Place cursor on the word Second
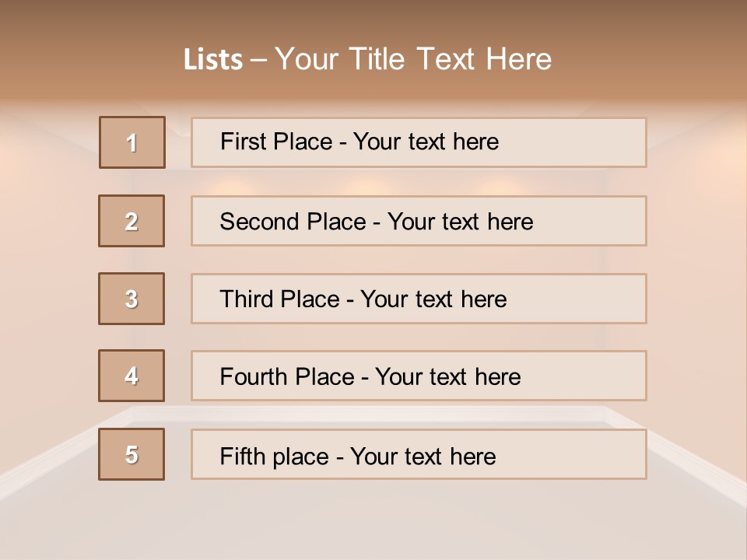Image resolution: width=747 pixels, height=560 pixels. click(x=258, y=222)
